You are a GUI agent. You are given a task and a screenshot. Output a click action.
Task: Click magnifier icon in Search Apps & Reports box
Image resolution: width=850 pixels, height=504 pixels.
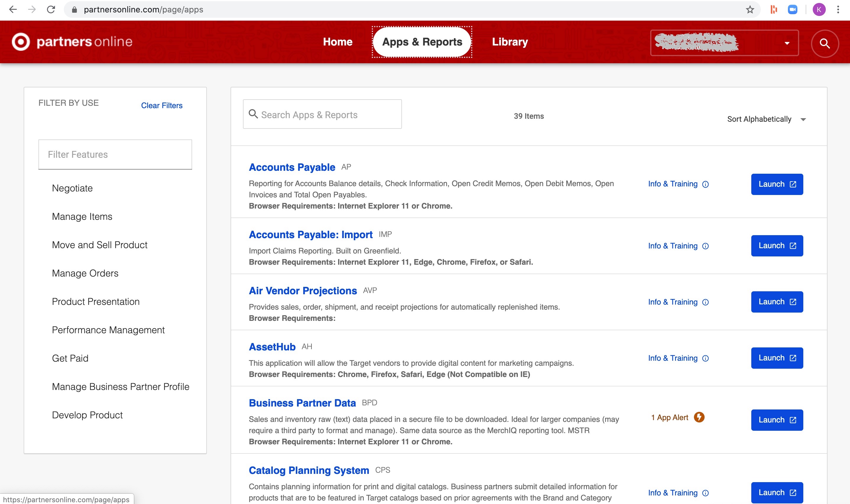coord(253,113)
